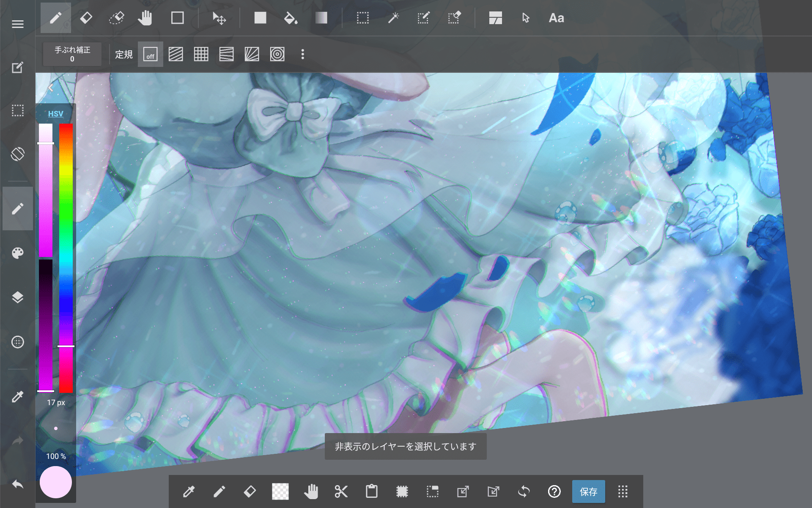Choose the magic wand selection tool
812x508 pixels.
pos(393,18)
